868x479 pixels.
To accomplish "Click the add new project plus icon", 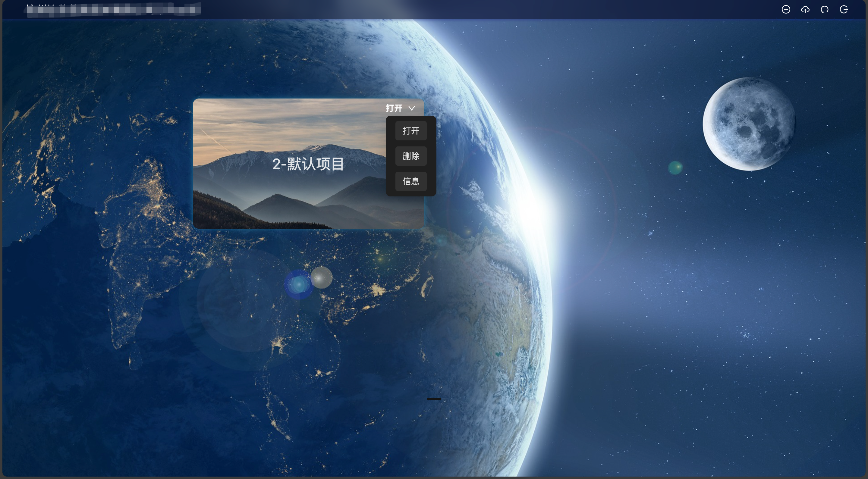I will (x=786, y=9).
